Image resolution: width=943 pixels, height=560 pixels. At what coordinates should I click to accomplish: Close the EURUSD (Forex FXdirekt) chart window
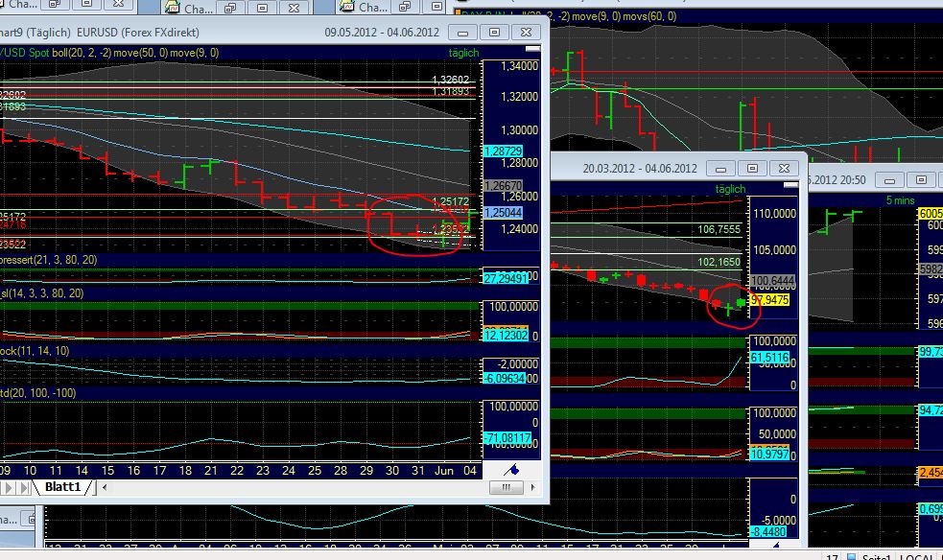coord(526,32)
